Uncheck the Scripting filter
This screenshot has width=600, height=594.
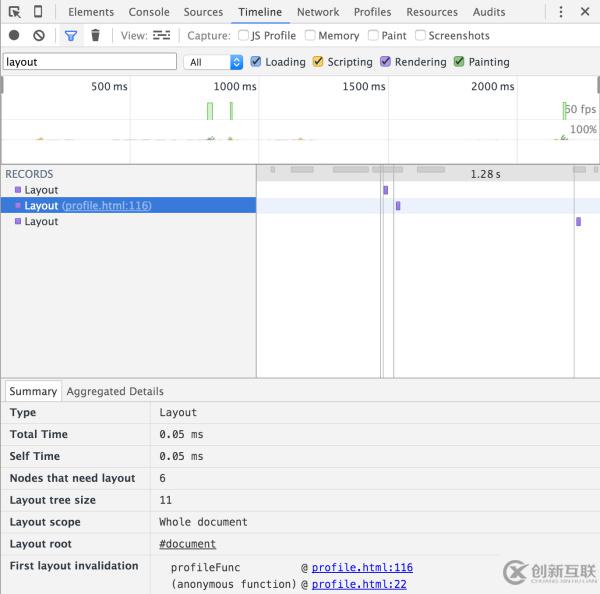click(x=318, y=62)
